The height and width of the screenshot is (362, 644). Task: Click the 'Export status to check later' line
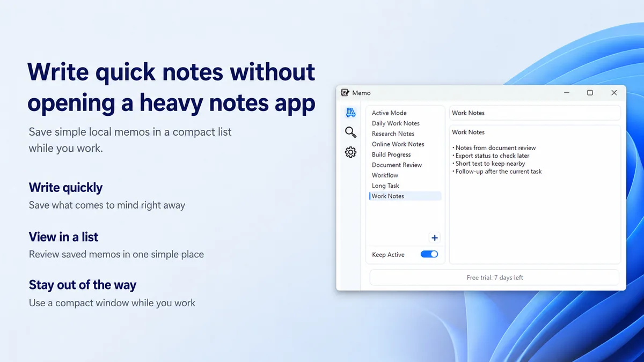491,156
